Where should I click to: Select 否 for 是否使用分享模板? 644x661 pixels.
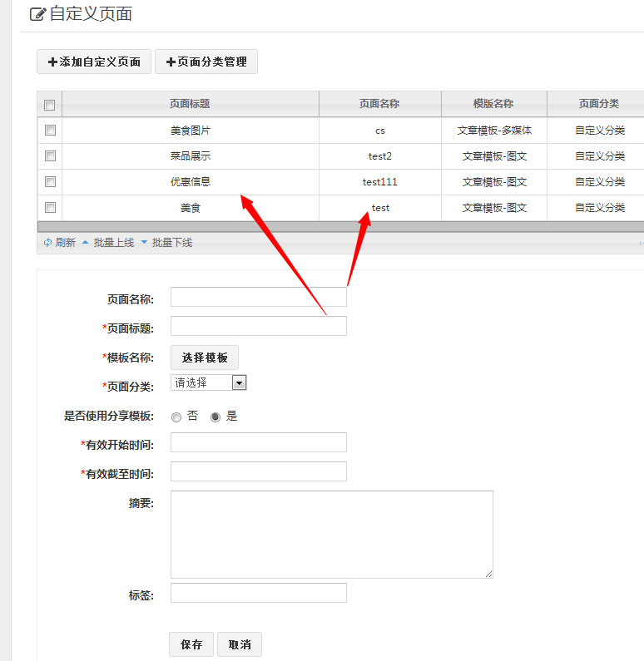pos(176,417)
